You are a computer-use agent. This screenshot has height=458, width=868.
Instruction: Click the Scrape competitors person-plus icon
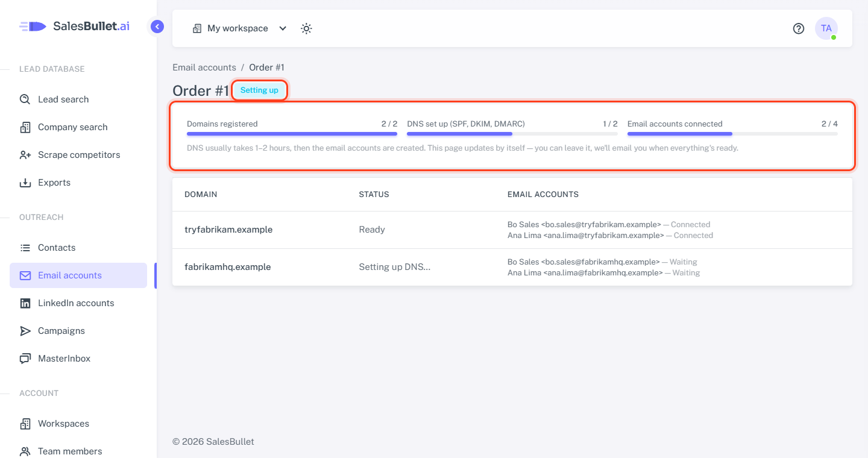point(25,155)
